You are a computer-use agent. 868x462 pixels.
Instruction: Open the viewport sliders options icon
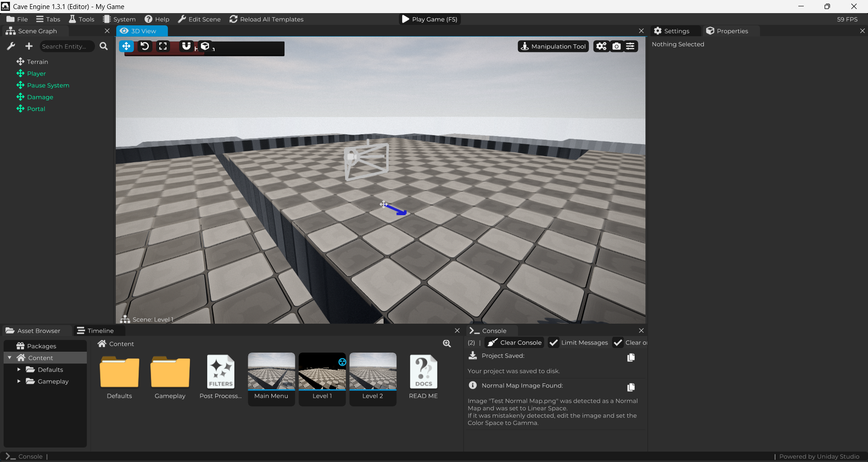pos(631,46)
